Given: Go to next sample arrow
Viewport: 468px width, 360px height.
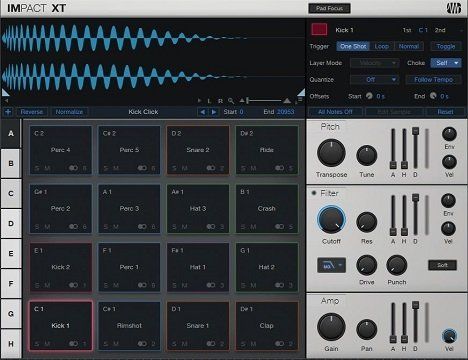Looking at the screenshot, I should 214,112.
